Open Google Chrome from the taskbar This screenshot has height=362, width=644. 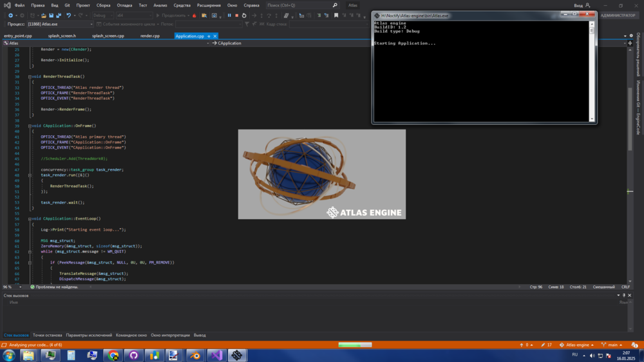point(113,355)
